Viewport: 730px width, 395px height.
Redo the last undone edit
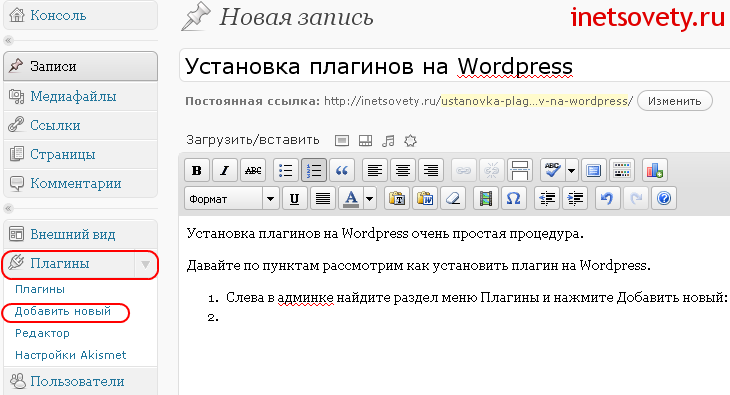635,199
